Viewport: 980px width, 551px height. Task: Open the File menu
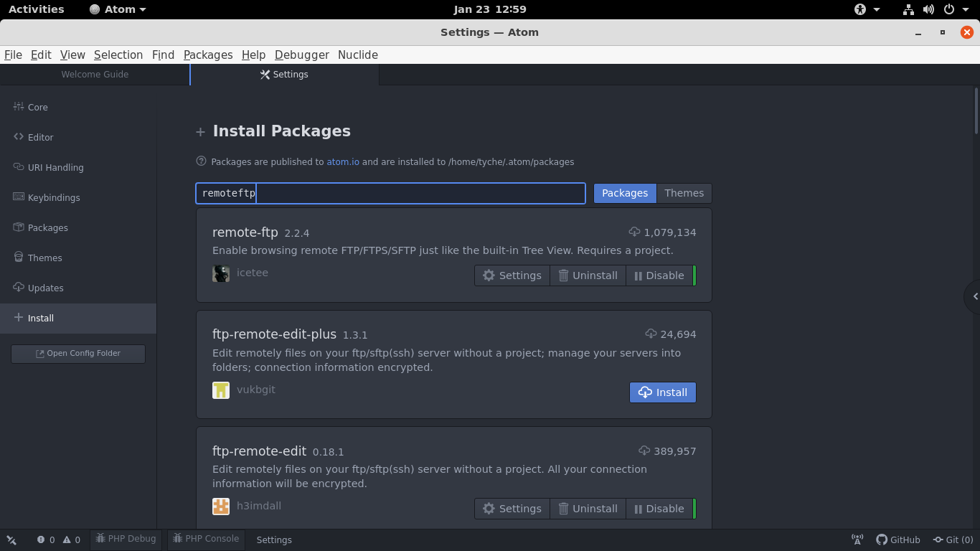click(x=13, y=55)
